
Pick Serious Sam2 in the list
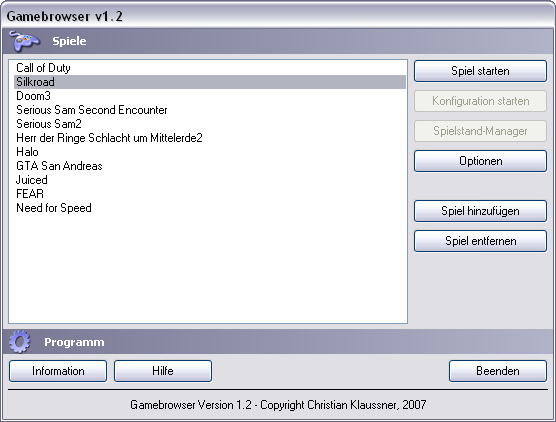coord(210,124)
